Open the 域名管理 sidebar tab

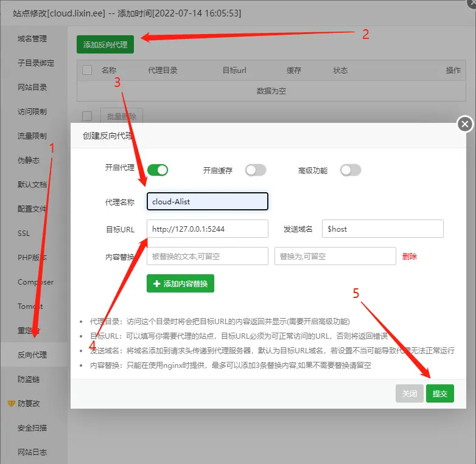(x=32, y=39)
